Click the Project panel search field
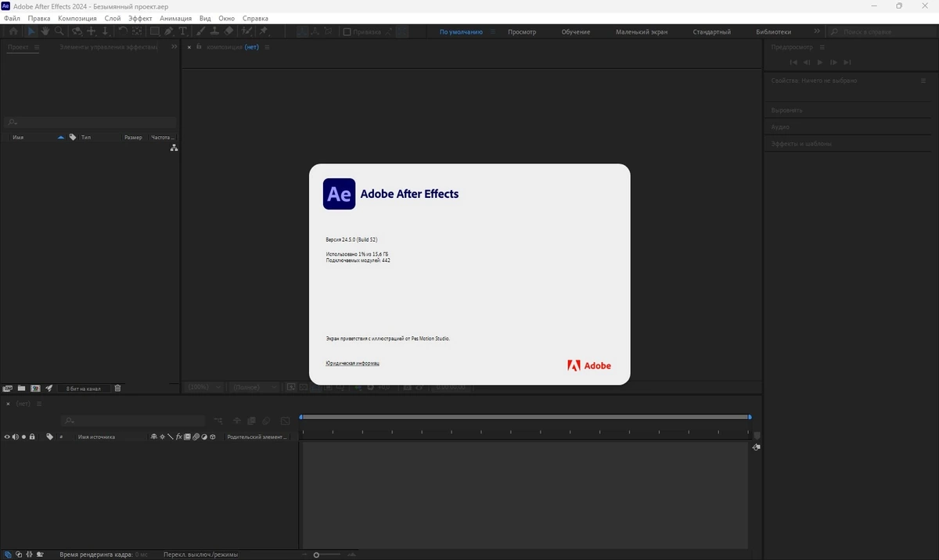The width and height of the screenshot is (939, 560). coord(90,122)
